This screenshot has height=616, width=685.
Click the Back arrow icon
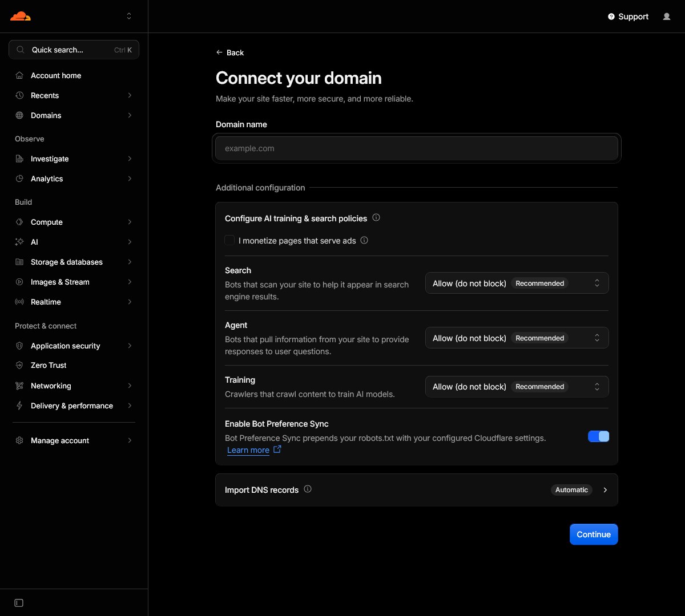[219, 52]
